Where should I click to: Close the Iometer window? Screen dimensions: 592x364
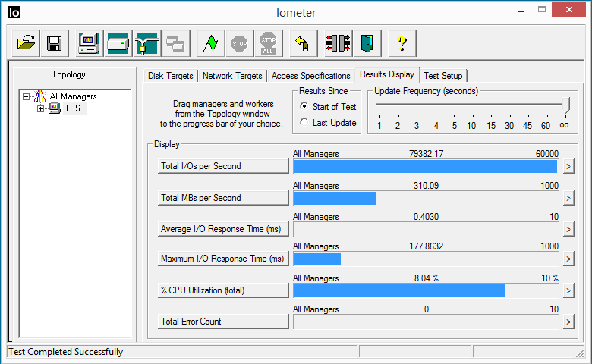point(568,9)
